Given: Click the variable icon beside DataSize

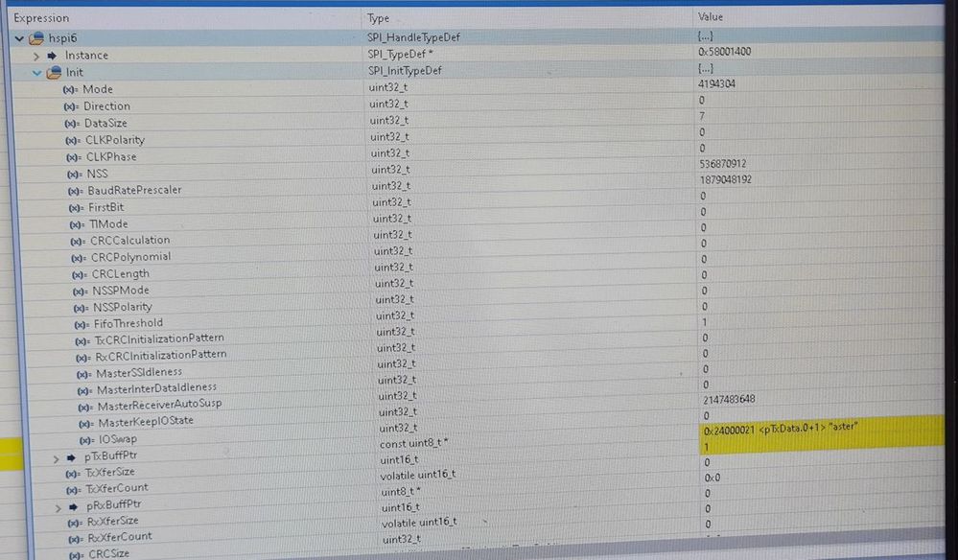Looking at the screenshot, I should point(72,124).
